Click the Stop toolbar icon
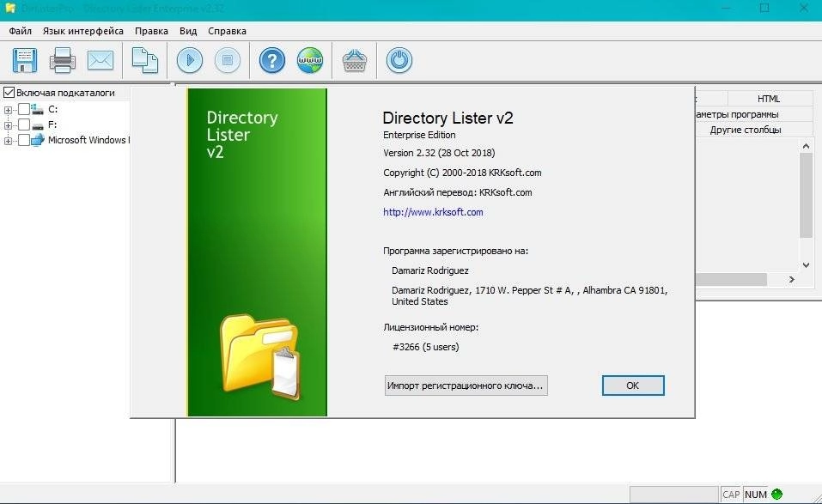This screenshot has width=822, height=504. click(228, 60)
